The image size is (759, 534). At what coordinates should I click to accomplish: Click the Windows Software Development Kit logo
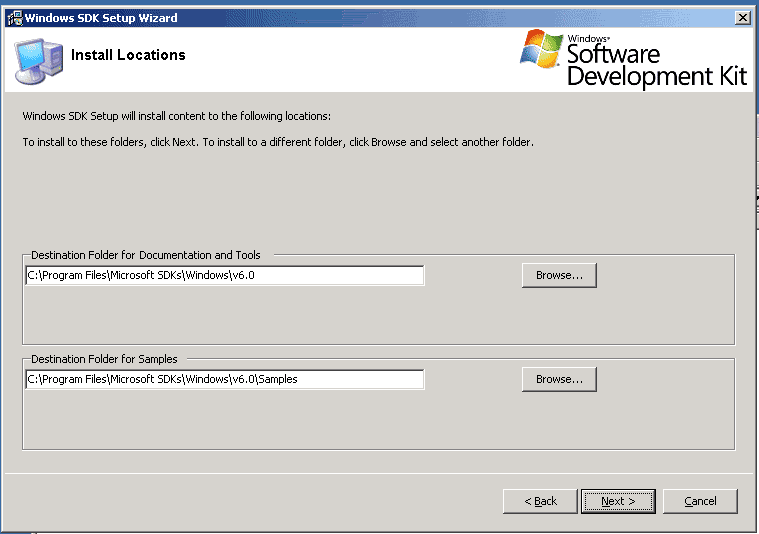point(634,58)
